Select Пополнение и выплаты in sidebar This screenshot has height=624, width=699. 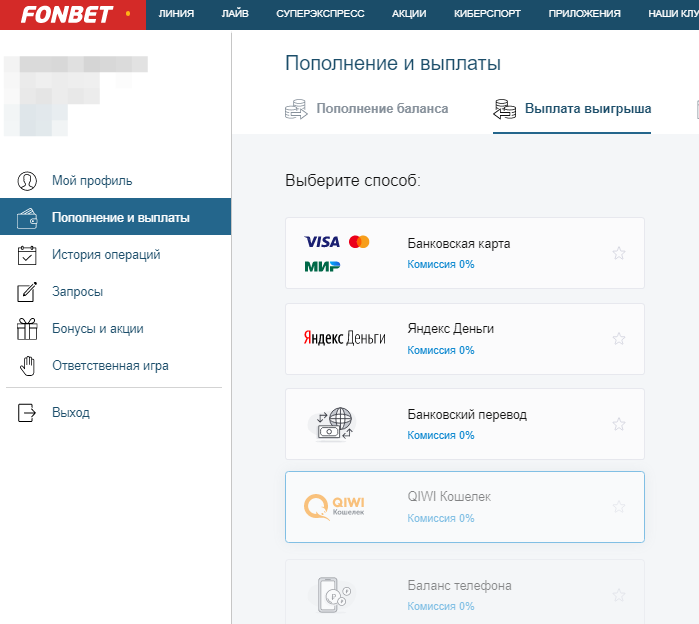pyautogui.click(x=115, y=217)
